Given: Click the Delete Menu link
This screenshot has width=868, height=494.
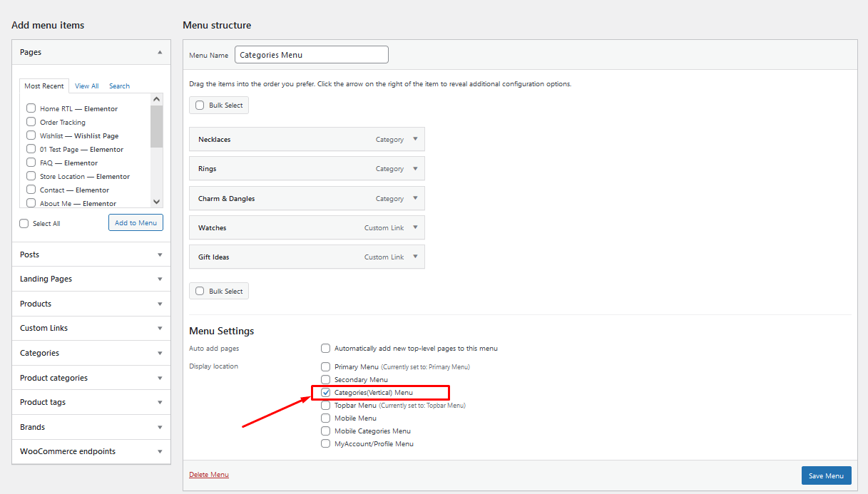Looking at the screenshot, I should [209, 475].
